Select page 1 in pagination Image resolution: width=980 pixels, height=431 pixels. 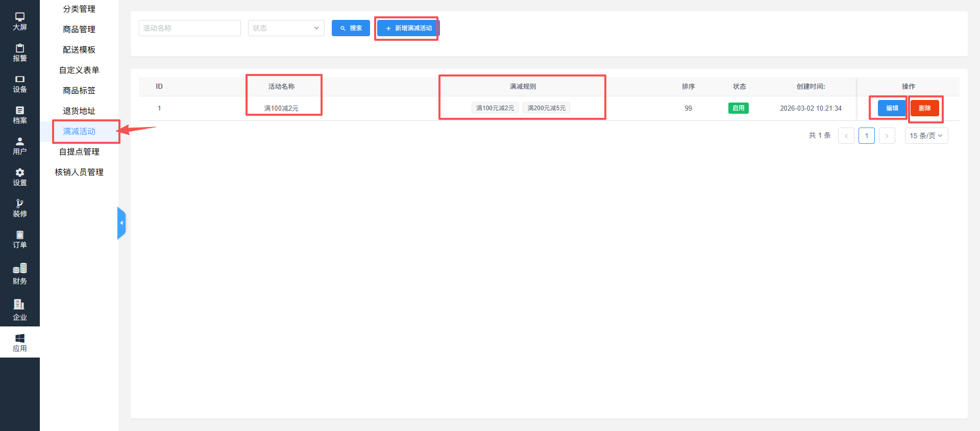click(867, 136)
